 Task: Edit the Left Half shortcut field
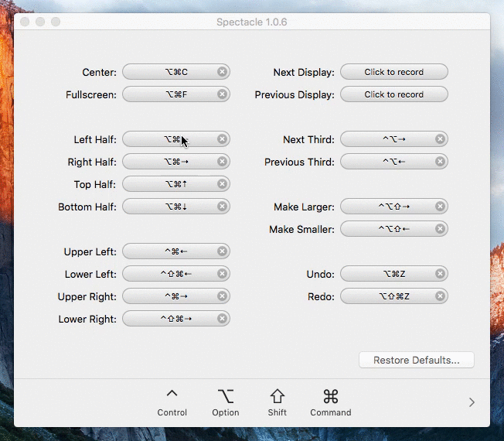point(176,139)
